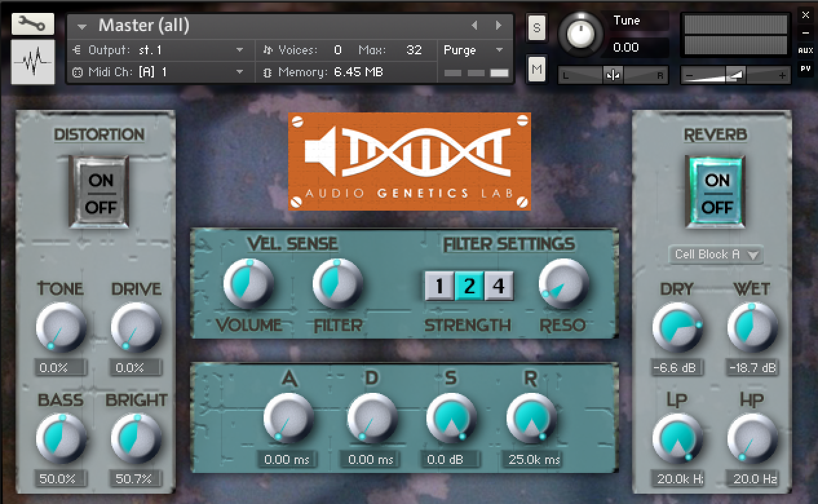Click the Attack (A) envelope knob
Image resolution: width=818 pixels, height=504 pixels.
(x=289, y=418)
